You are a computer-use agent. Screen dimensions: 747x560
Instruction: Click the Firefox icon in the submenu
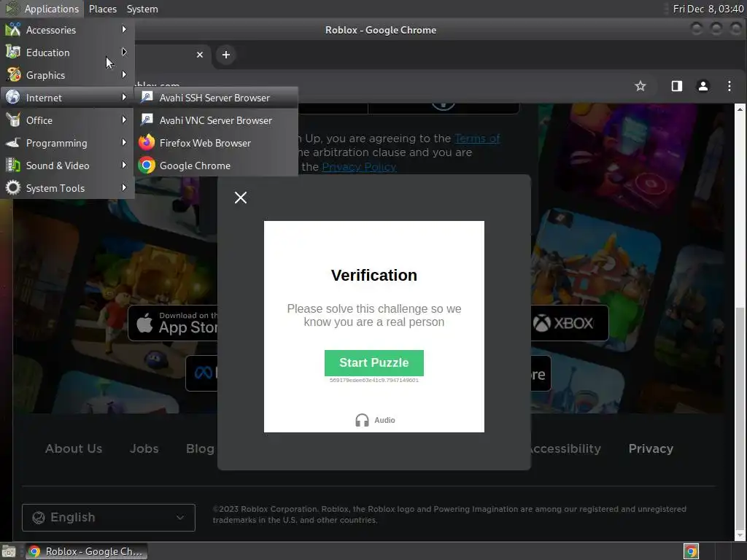[x=147, y=143]
